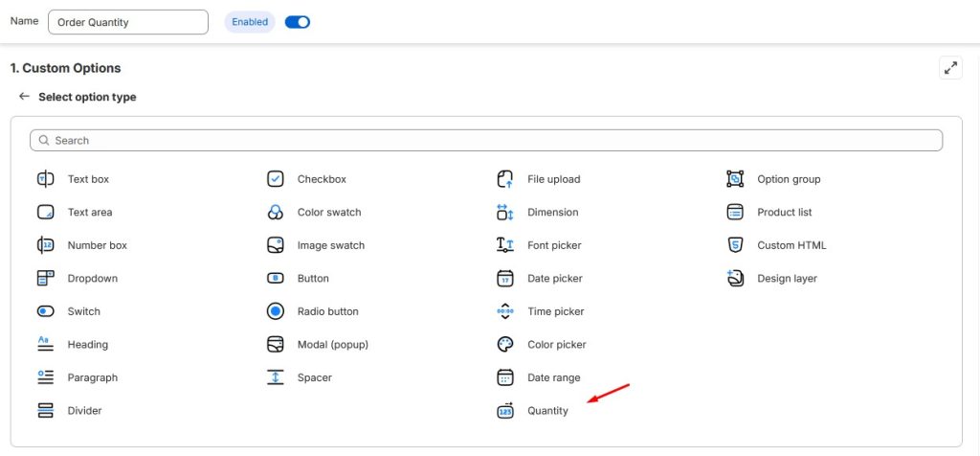Select the Font picker icon

[505, 245]
